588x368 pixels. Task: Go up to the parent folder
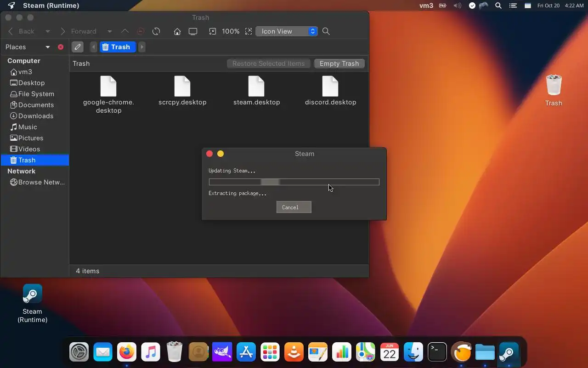(x=125, y=31)
